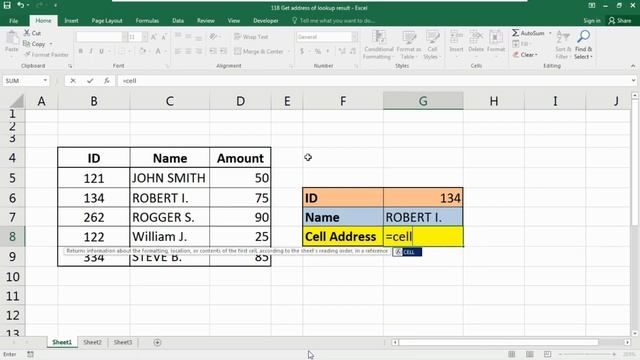
Task: Add a new sheet with plus button
Action: 157,342
